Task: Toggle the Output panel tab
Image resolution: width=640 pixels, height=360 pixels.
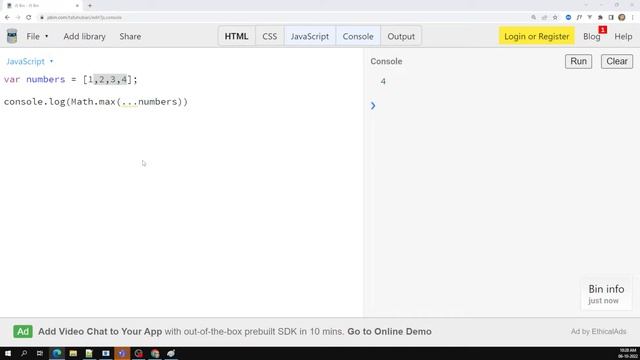Action: (x=401, y=36)
